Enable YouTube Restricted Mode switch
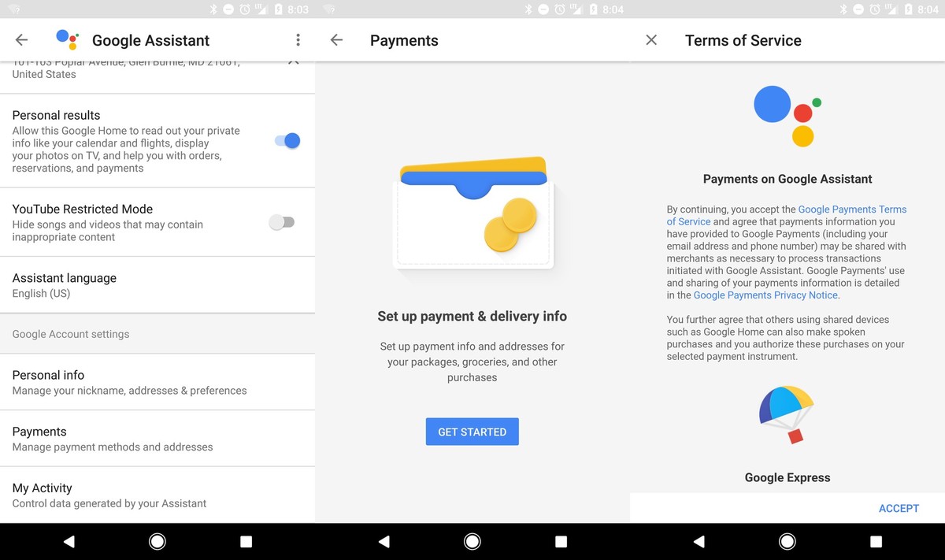The image size is (945, 560). point(281,223)
